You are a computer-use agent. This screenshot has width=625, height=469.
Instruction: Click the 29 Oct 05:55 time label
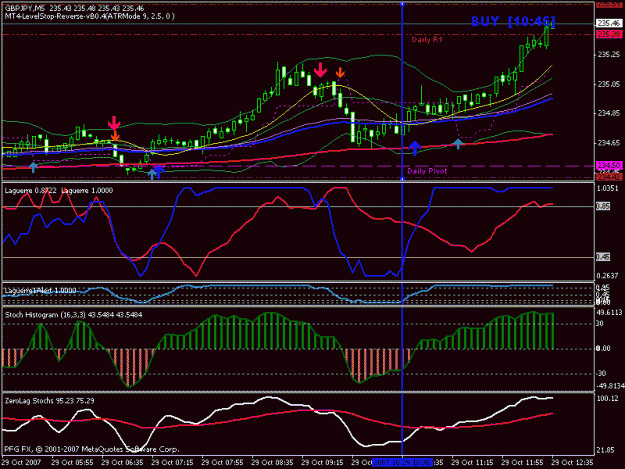[72, 463]
